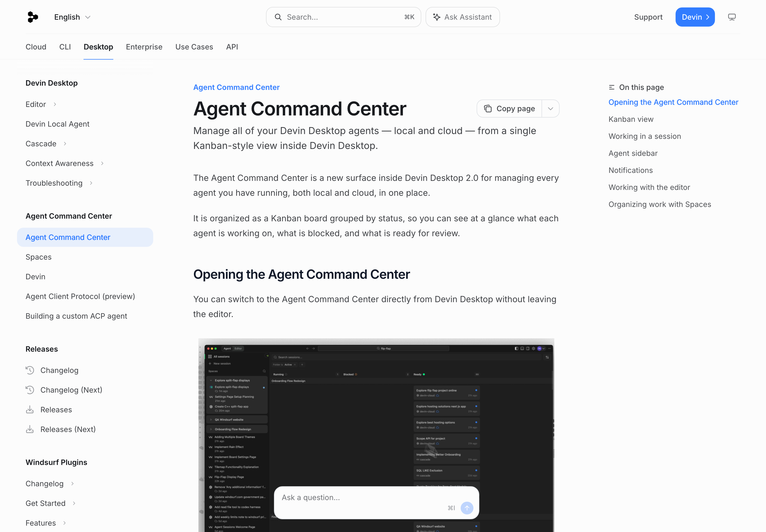Switch to the Cloud tab
Screen dimensions: 766x532
(x=36, y=47)
